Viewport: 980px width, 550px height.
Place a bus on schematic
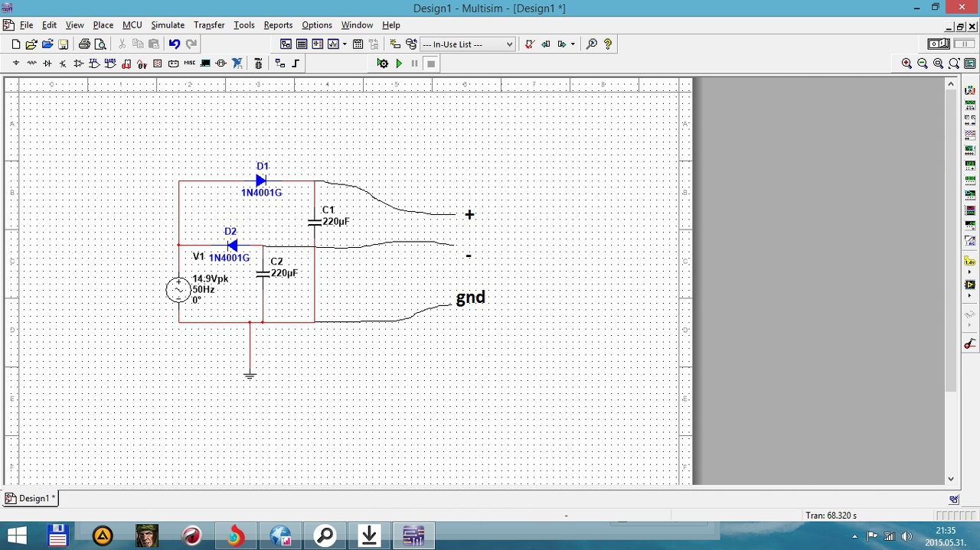coord(296,63)
